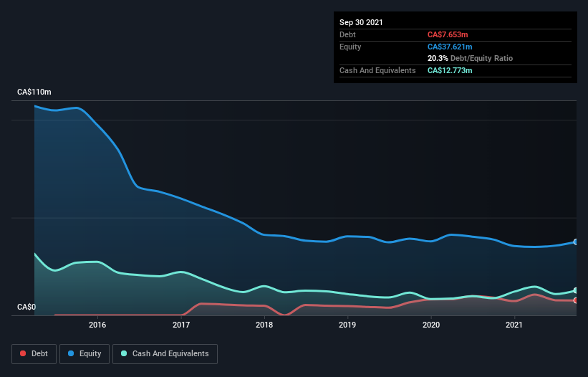Select the Cash endpoint marker on the chart
588x377 pixels.
576,291
